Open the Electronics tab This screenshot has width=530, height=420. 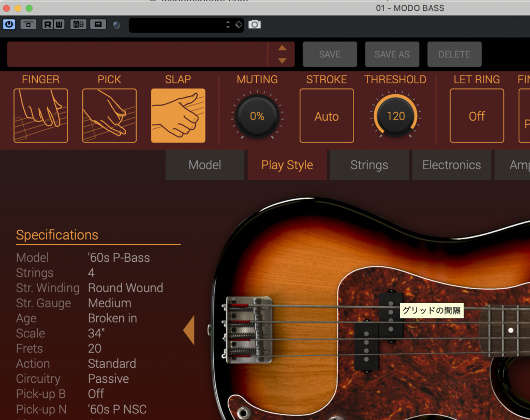pos(451,165)
